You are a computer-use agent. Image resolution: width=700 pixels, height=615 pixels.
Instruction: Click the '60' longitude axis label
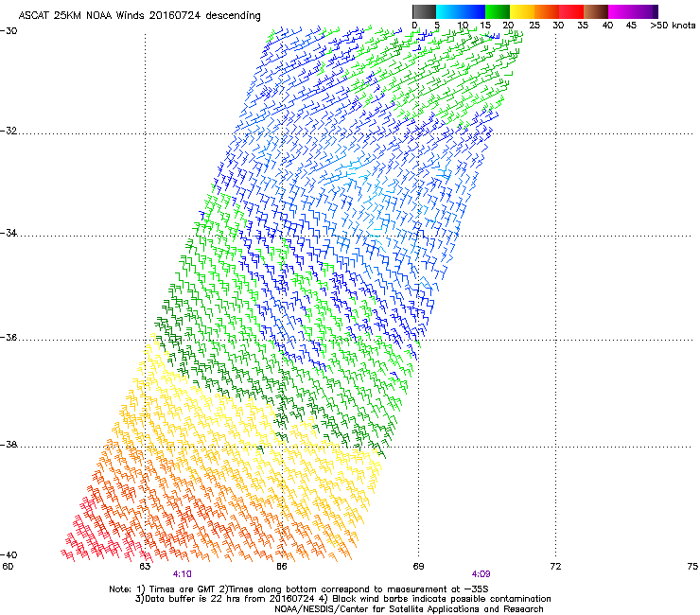point(8,567)
